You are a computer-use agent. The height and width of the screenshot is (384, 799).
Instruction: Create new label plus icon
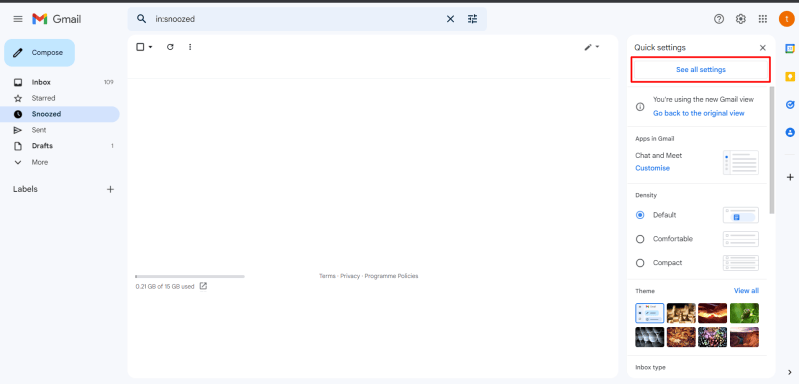pos(110,189)
